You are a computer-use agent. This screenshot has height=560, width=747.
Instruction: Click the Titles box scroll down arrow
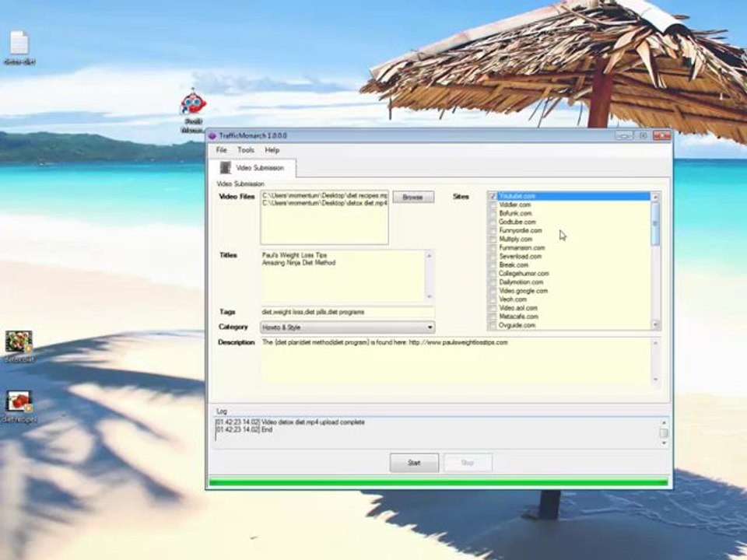pyautogui.click(x=429, y=296)
